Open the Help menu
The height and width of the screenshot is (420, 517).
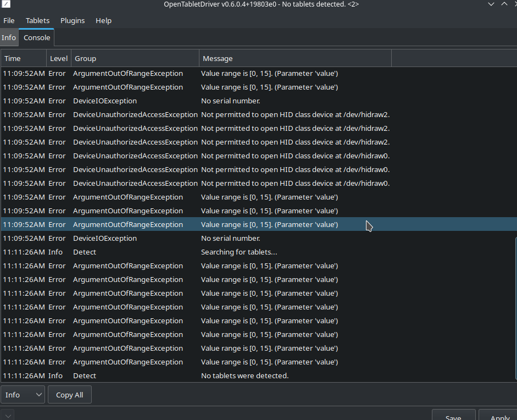(x=103, y=20)
